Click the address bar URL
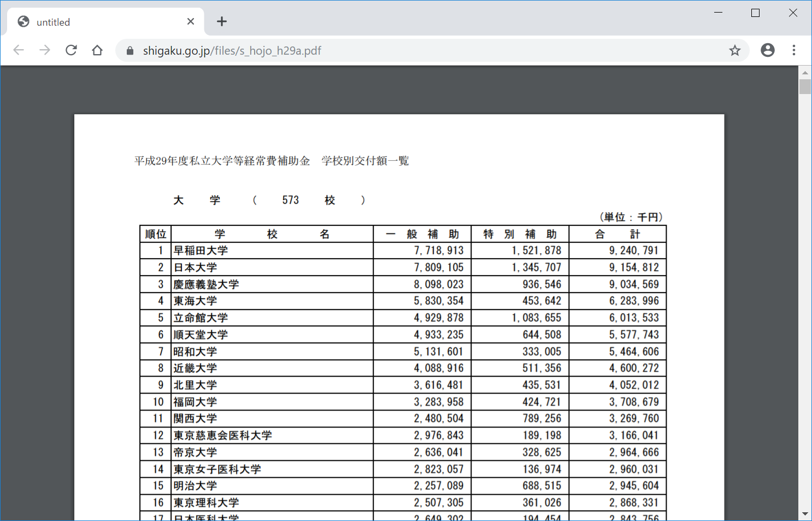The image size is (812, 521). (x=232, y=51)
